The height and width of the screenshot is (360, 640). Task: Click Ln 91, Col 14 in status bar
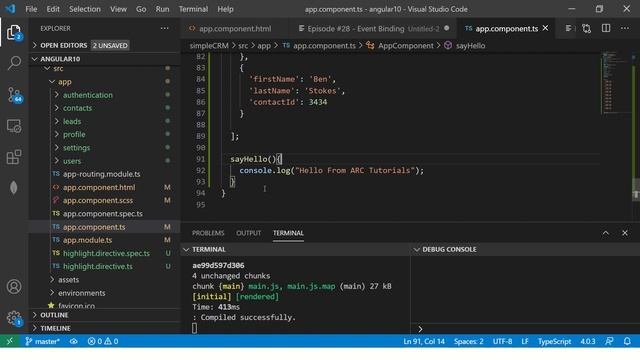click(x=424, y=341)
